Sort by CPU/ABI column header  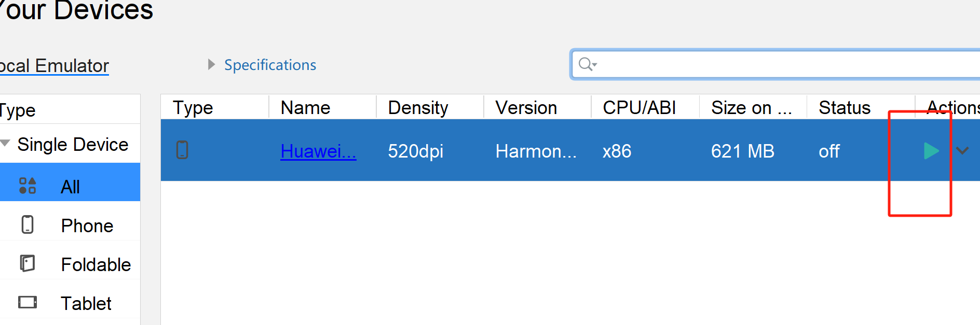pyautogui.click(x=639, y=108)
